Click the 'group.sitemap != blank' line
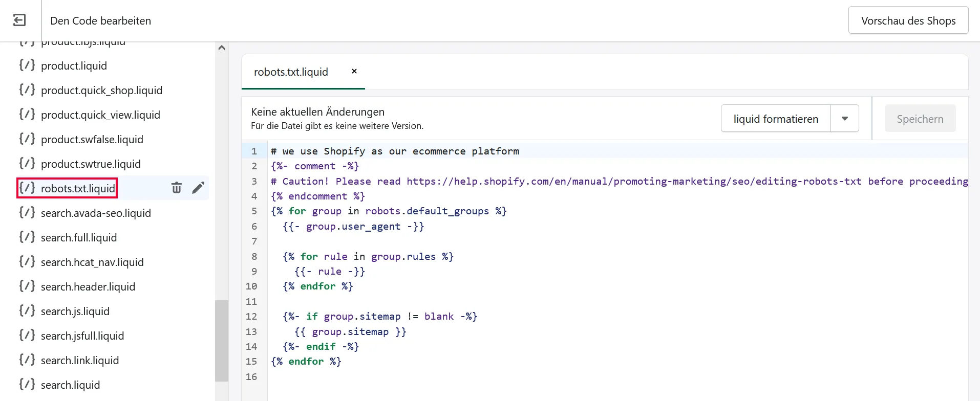Viewport: 980px width, 401px height. (x=380, y=317)
